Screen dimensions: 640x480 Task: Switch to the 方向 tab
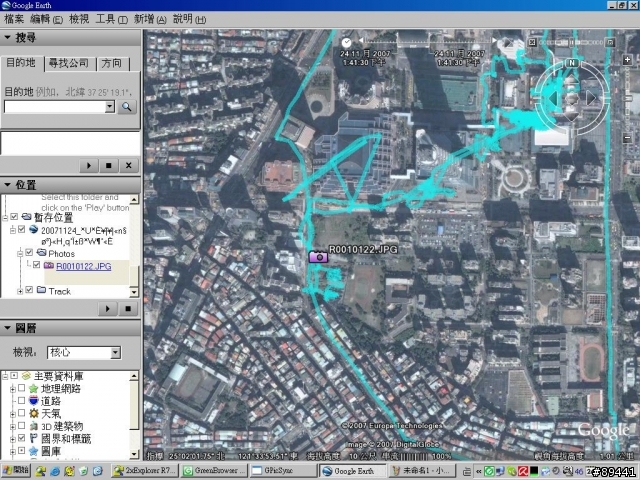tap(112, 63)
